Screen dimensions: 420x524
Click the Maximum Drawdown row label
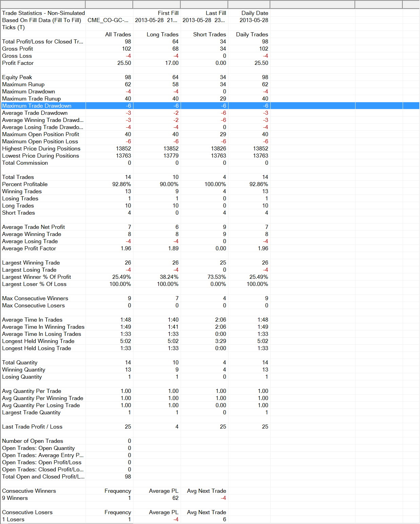coord(29,91)
